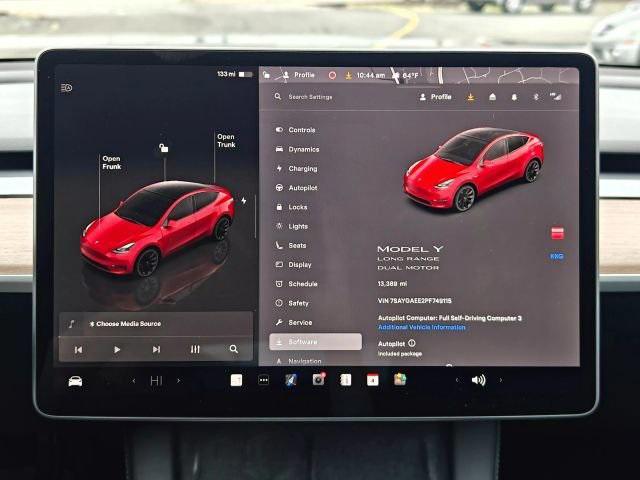The width and height of the screenshot is (640, 480).
Task: Raise volume with right arrow by speaker
Action: click(500, 380)
